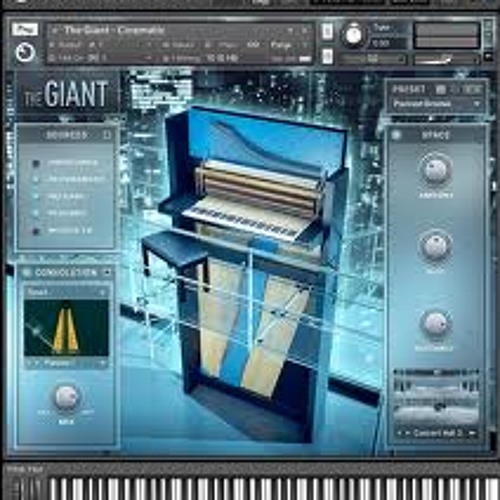Click the convolution waveform display

[x=66, y=328]
